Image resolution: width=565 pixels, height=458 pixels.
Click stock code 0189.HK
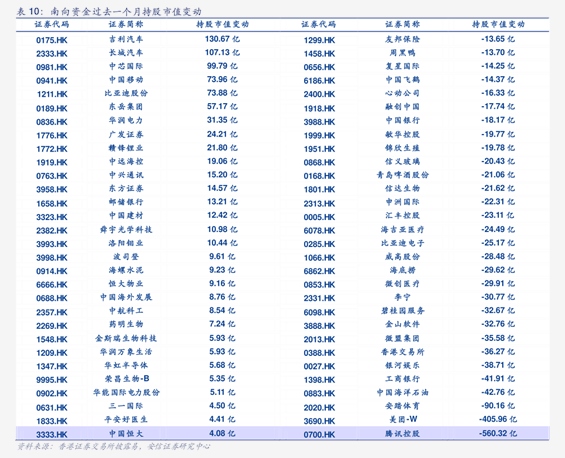(x=52, y=108)
